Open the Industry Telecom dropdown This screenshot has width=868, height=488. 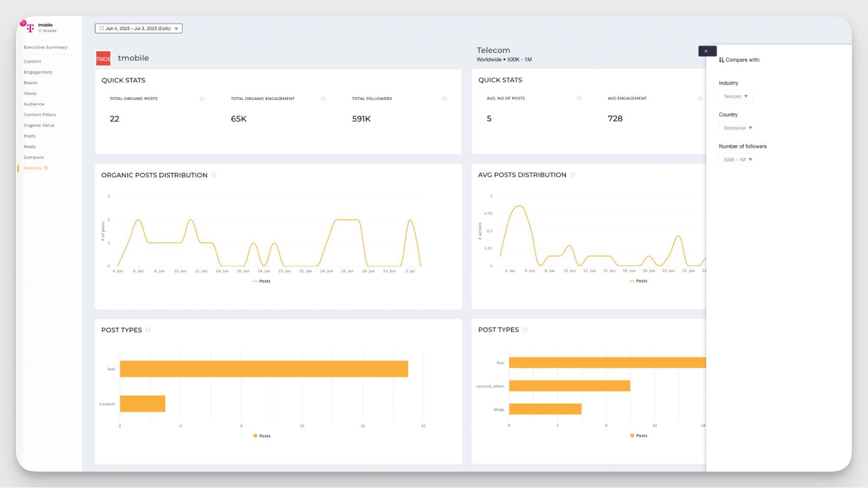click(736, 96)
